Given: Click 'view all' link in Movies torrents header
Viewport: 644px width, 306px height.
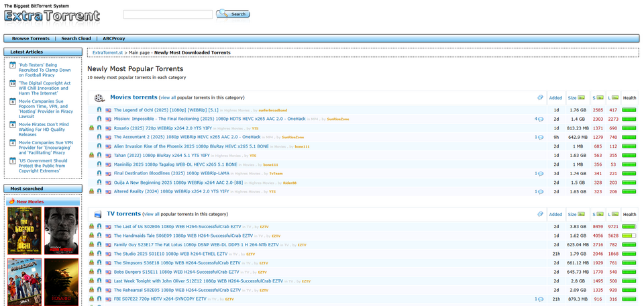Looking at the screenshot, I should [x=168, y=98].
